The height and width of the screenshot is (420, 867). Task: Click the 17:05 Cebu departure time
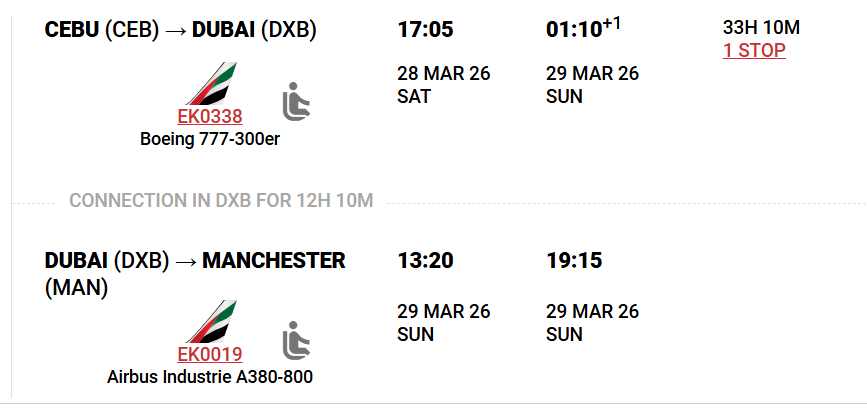(426, 30)
